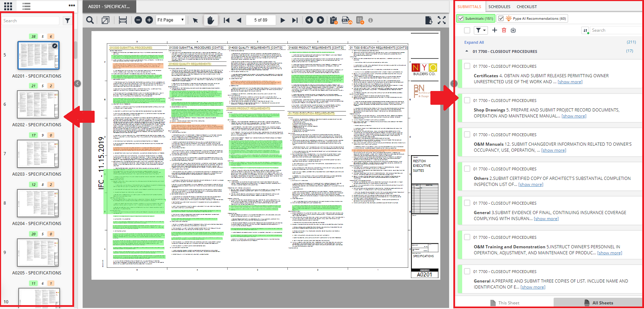
Task: Click the sheet search input field
Action: coord(31,21)
